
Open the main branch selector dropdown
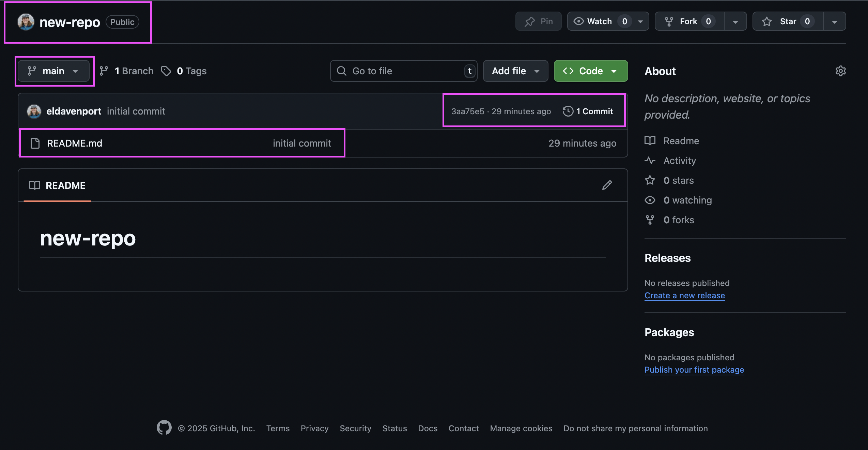(x=53, y=71)
